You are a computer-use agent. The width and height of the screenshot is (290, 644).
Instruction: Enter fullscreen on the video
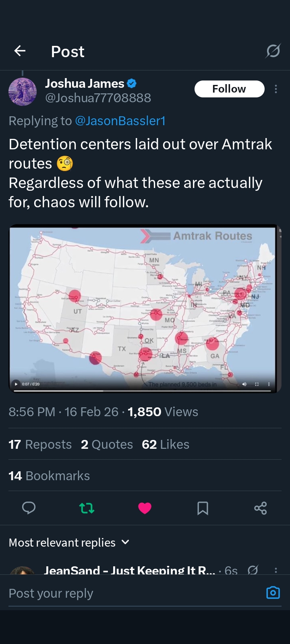(x=257, y=384)
